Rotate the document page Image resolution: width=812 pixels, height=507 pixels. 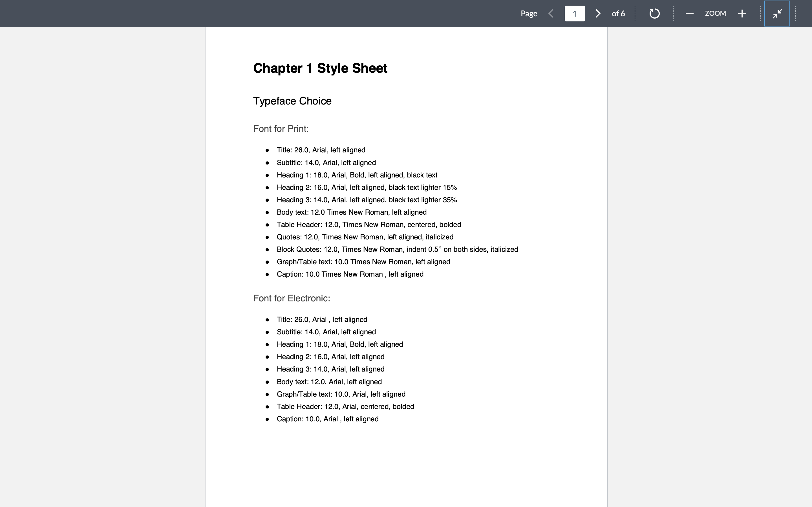click(654, 14)
